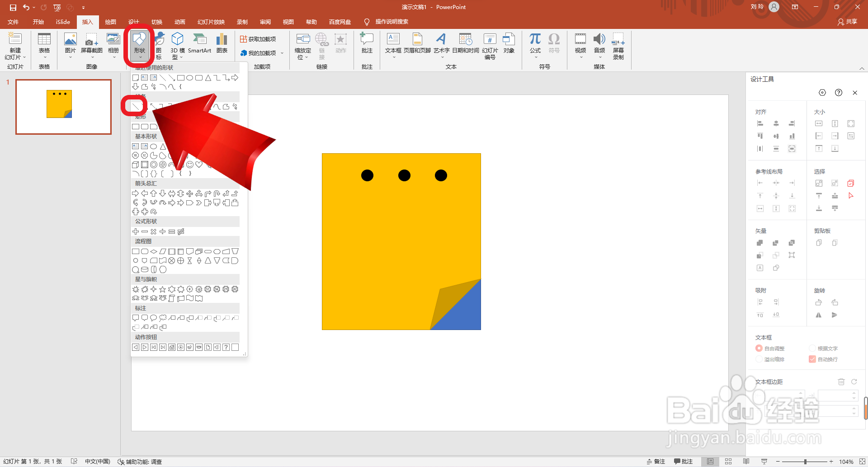Image resolution: width=868 pixels, height=467 pixels.
Task: Start screen recording (屏幕录制)
Action: tap(618, 46)
